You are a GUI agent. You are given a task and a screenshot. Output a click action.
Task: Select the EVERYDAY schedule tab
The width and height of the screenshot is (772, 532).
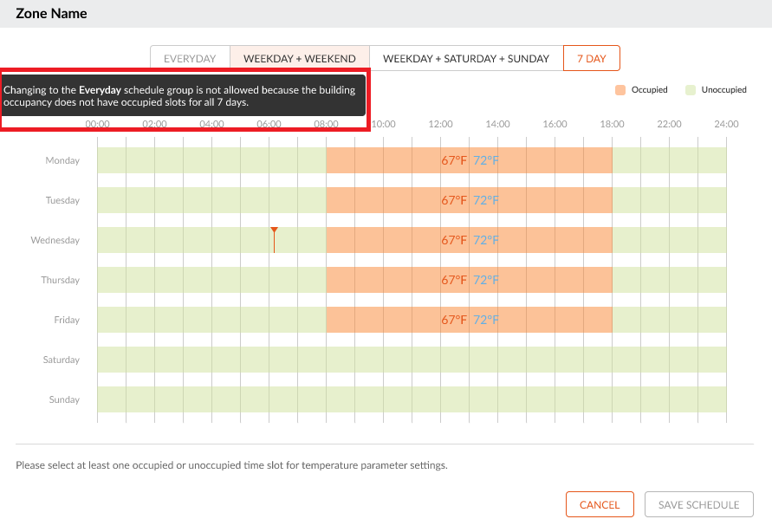tap(190, 58)
